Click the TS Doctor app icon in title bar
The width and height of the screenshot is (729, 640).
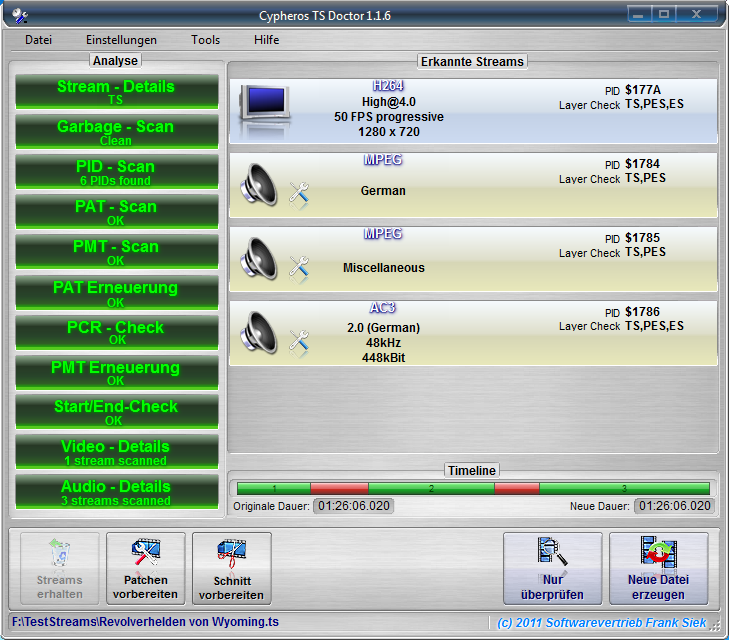(20, 16)
